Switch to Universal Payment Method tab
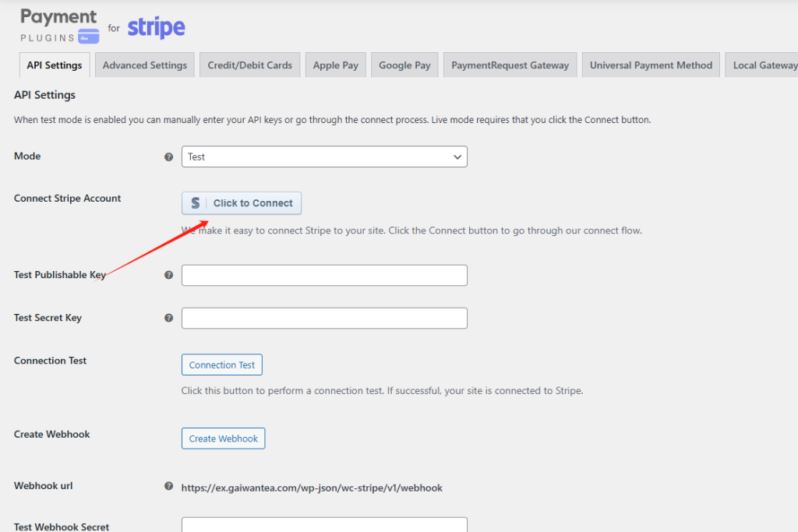The width and height of the screenshot is (798, 532). [x=651, y=65]
